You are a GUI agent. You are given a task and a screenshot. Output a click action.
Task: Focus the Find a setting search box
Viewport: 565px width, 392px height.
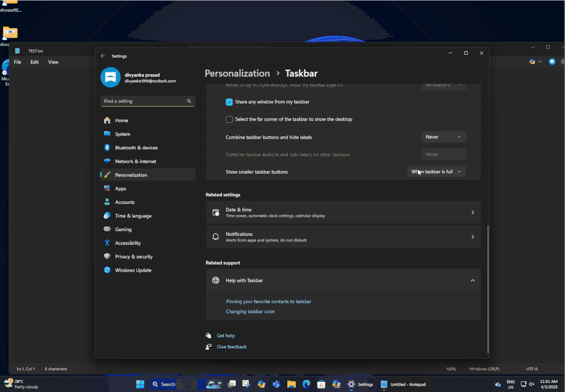148,101
